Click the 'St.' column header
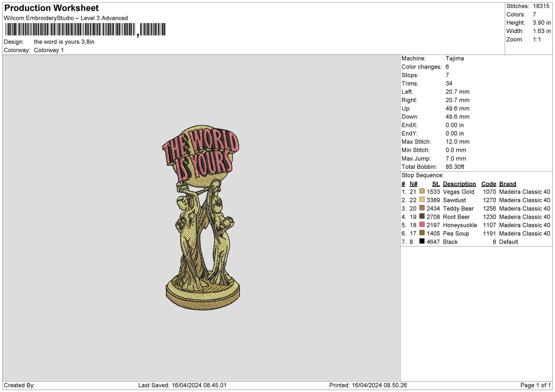The width and height of the screenshot is (555, 392). click(x=436, y=184)
